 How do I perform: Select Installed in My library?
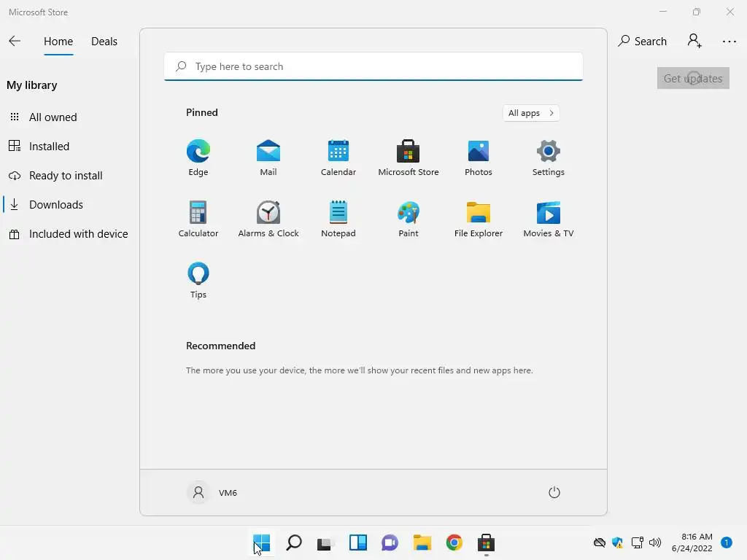click(x=66, y=146)
